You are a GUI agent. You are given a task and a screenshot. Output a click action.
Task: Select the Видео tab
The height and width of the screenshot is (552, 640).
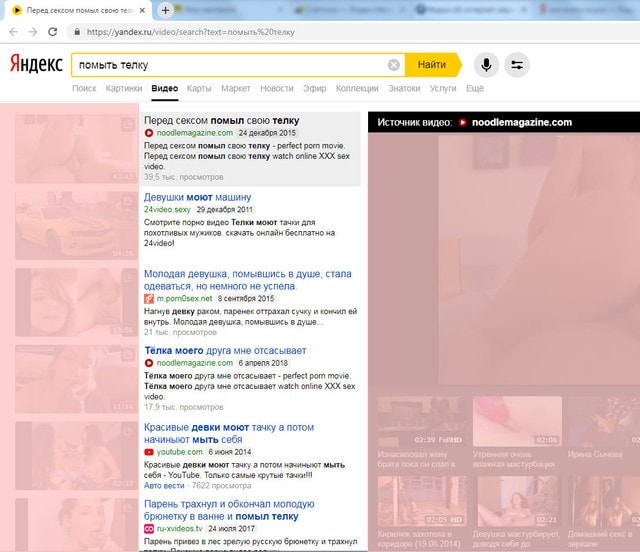point(164,89)
